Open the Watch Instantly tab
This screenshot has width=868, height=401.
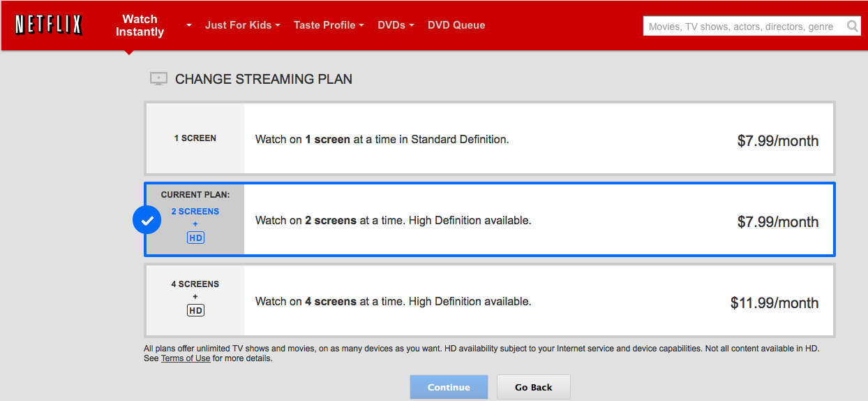click(140, 26)
